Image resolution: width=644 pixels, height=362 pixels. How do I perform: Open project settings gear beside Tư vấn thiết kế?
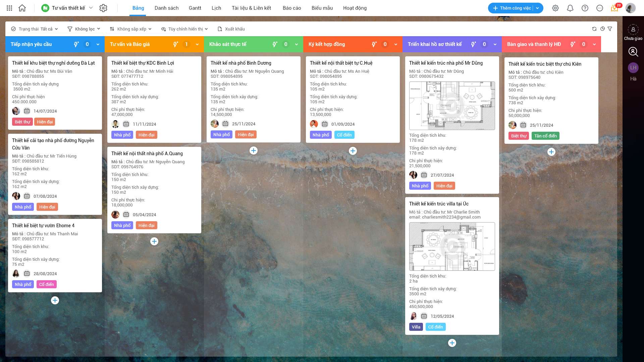coord(103,8)
